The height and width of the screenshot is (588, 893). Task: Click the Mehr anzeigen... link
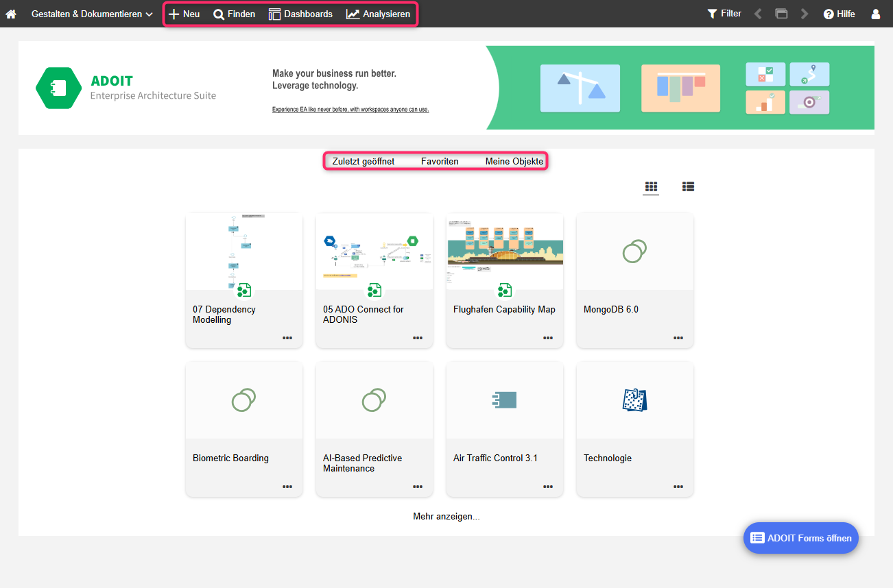point(446,517)
